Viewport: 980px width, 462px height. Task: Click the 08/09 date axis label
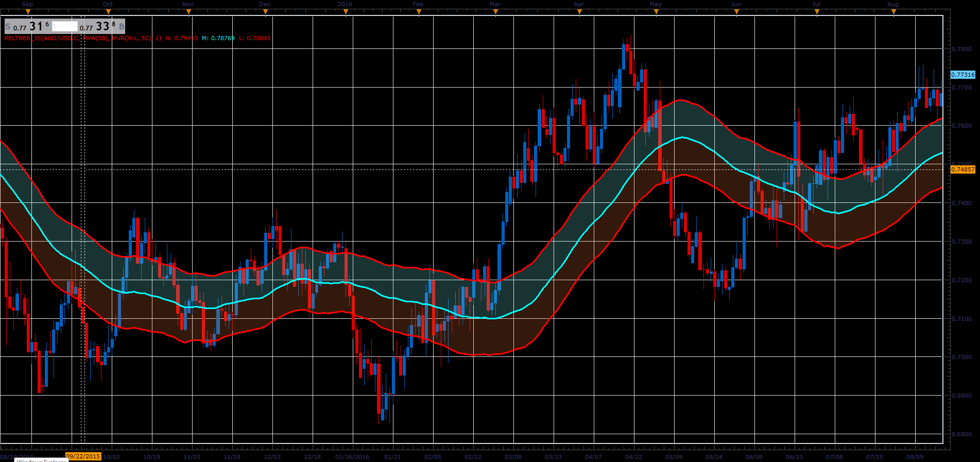click(915, 457)
